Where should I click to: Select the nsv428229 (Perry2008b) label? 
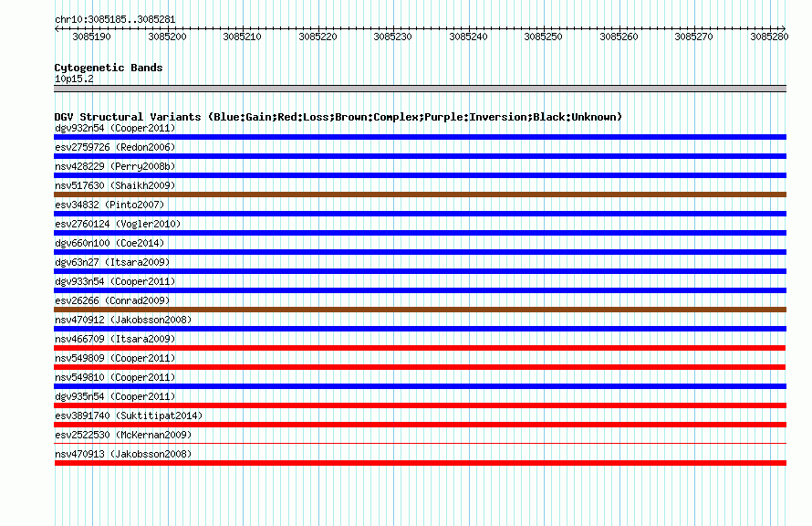coord(115,166)
